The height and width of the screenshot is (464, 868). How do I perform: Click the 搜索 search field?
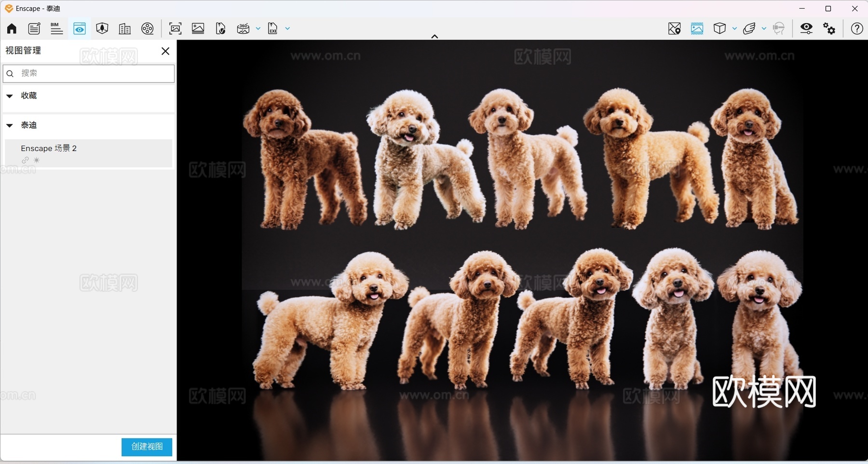89,73
